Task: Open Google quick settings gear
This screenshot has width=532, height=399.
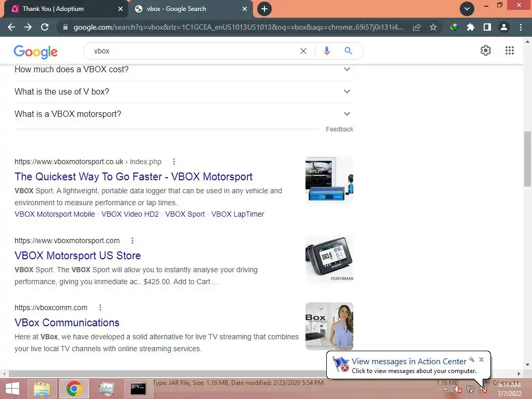Action: coord(486,50)
